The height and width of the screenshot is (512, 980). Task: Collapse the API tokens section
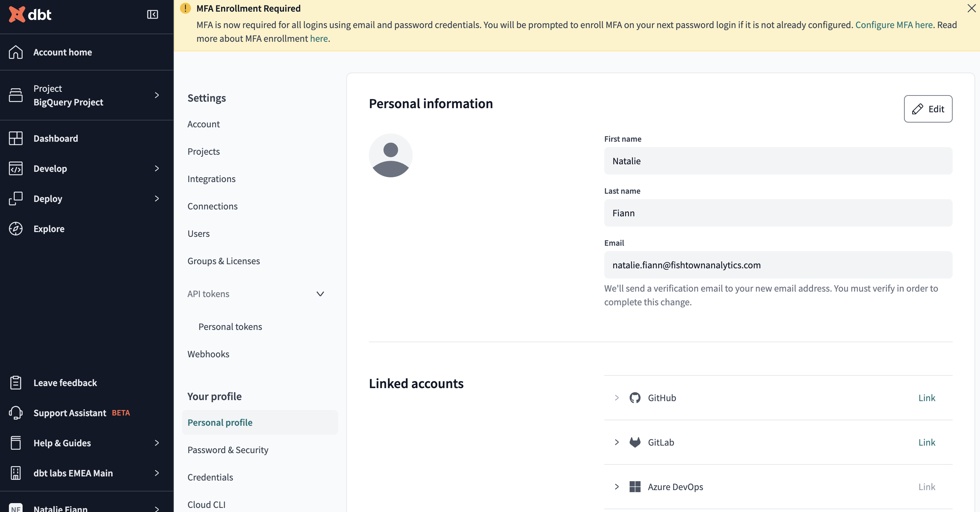tap(320, 294)
